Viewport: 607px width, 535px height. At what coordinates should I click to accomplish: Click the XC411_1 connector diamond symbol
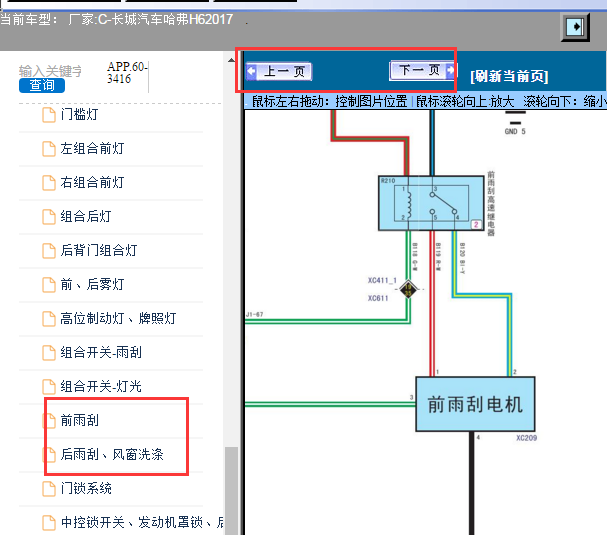click(408, 289)
